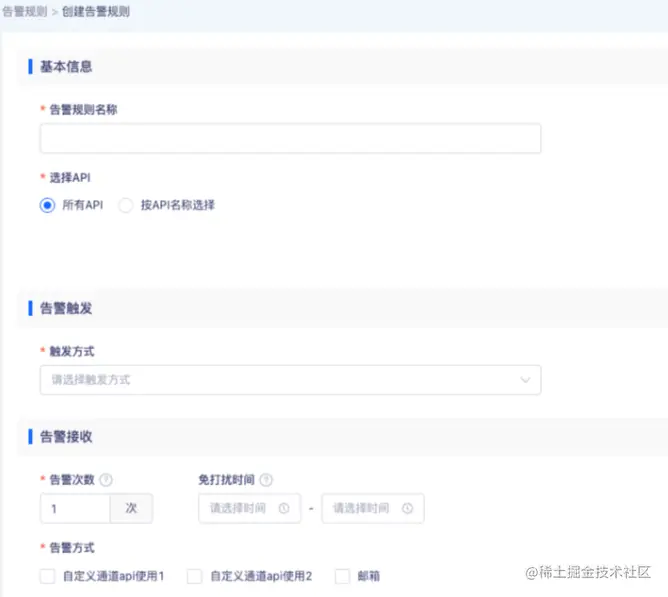The width and height of the screenshot is (668, 597).
Task: Click the 告警方式 field label
Action: coord(72,548)
